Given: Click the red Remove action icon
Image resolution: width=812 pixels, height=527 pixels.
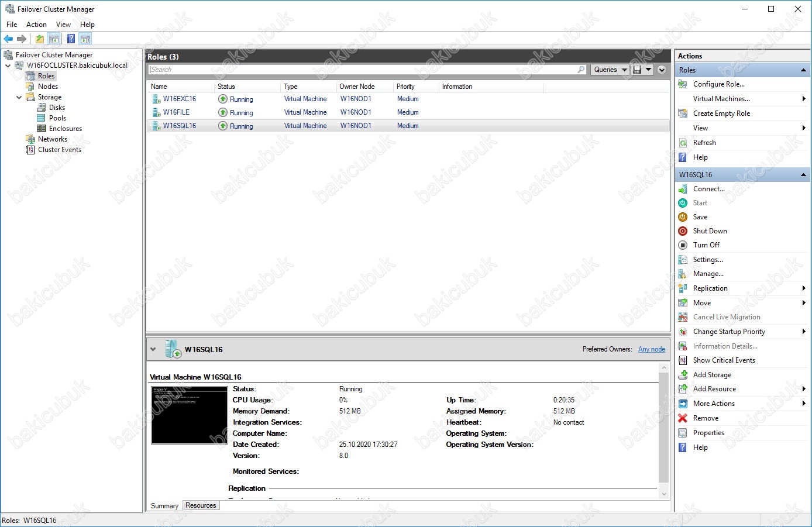Looking at the screenshot, I should click(x=682, y=418).
